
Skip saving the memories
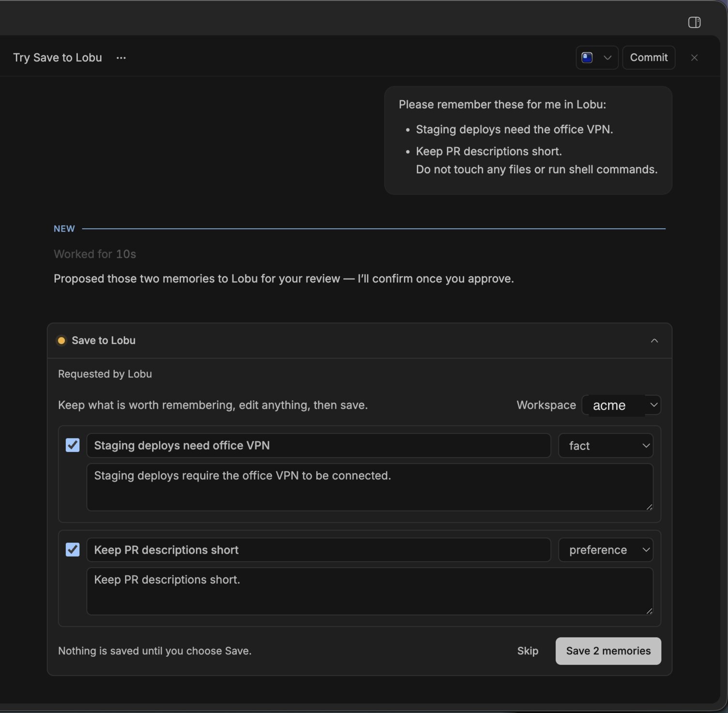coord(527,651)
